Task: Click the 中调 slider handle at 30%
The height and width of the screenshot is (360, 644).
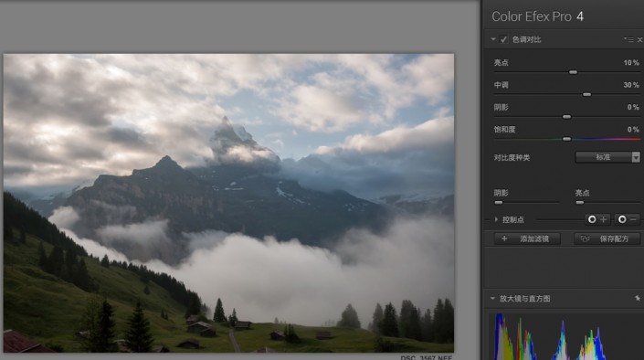Action: [587, 94]
